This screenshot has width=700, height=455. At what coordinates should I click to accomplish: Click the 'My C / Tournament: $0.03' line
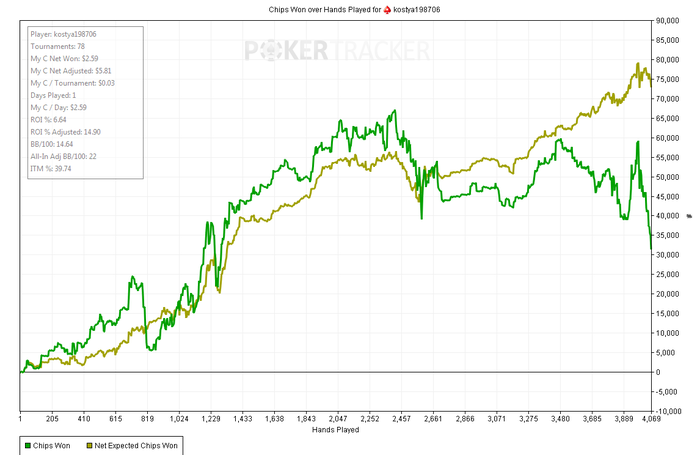[x=73, y=83]
